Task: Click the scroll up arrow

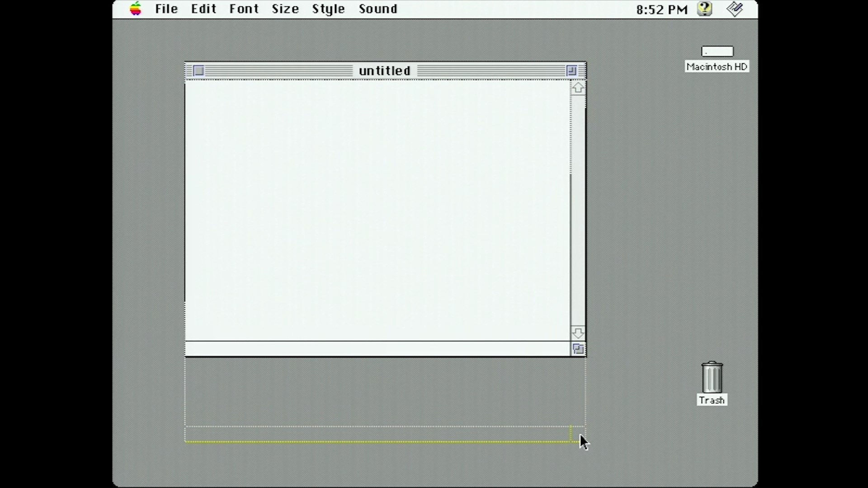Action: pos(577,87)
